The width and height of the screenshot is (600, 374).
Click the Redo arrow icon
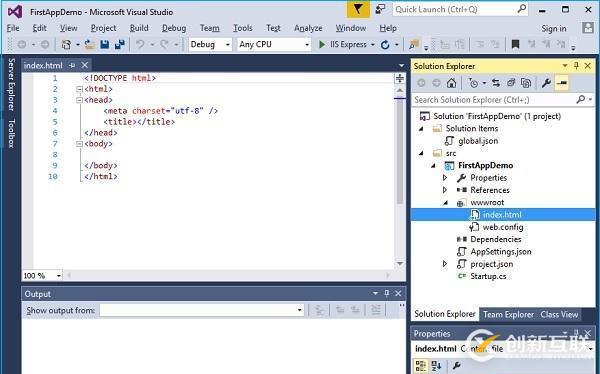(164, 45)
